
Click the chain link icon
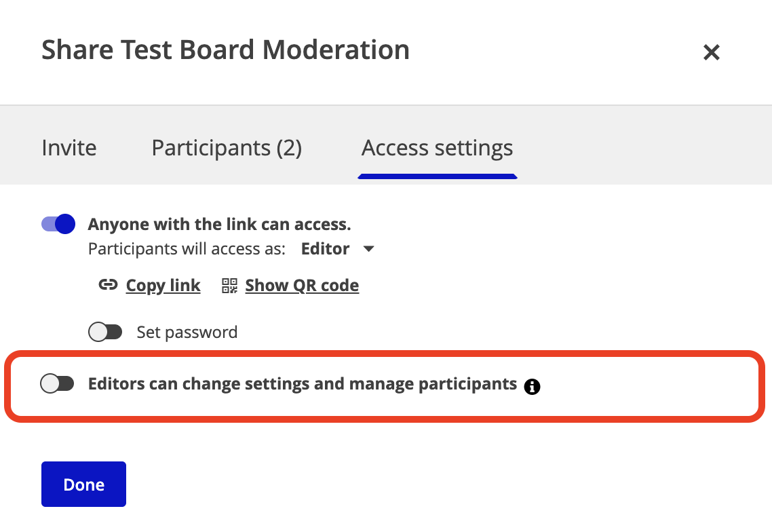click(108, 285)
